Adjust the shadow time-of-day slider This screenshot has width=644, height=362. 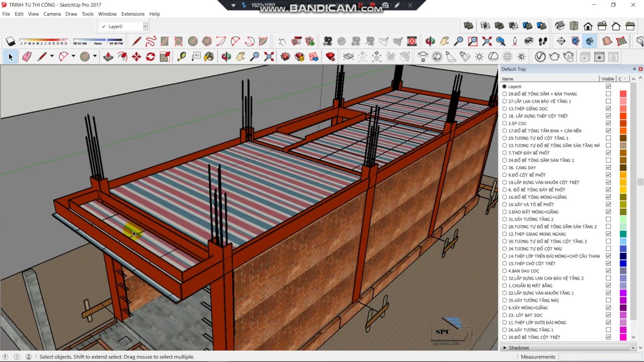98,40
